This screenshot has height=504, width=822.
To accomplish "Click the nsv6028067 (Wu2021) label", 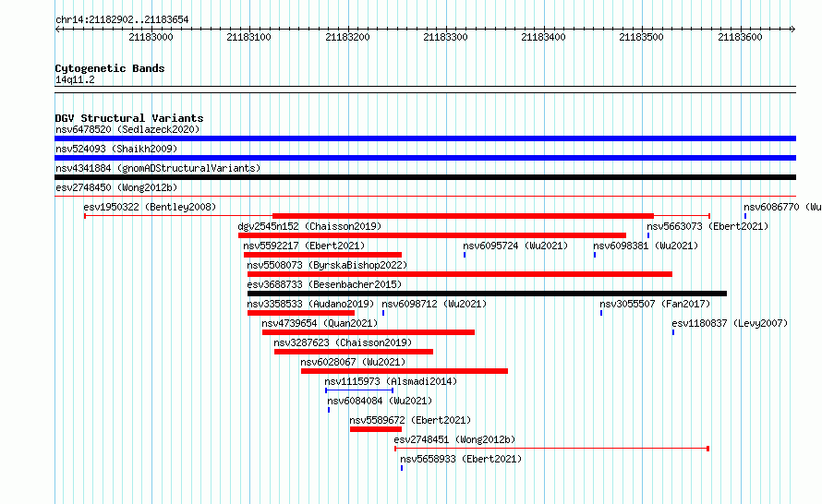I will (x=353, y=362).
